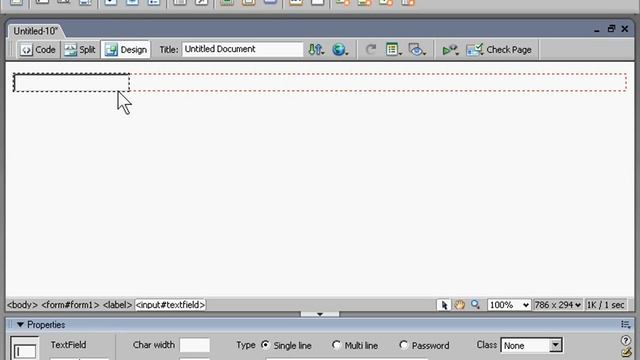Viewport: 640px width, 360px height.
Task: Open the 786 x 294 window size dropdown
Action: (x=558, y=305)
